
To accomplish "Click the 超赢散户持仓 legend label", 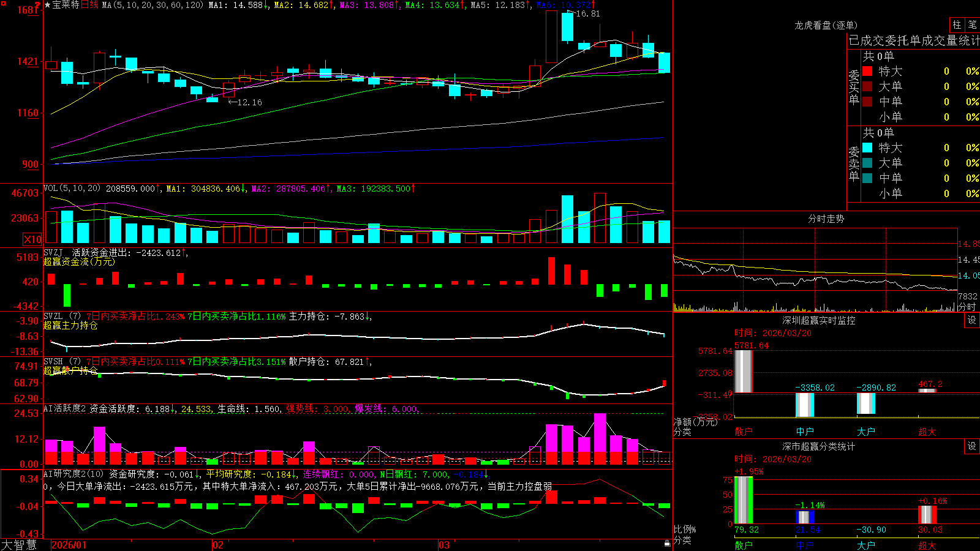I will tap(70, 370).
